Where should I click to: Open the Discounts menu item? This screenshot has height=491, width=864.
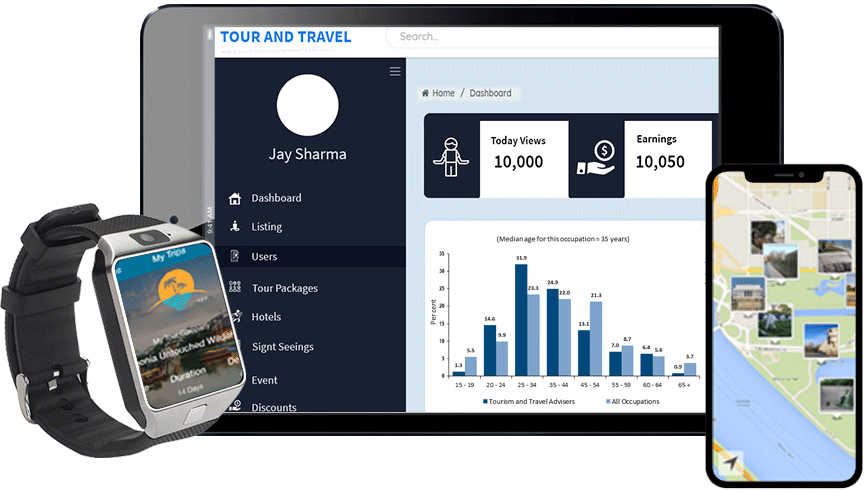(273, 407)
